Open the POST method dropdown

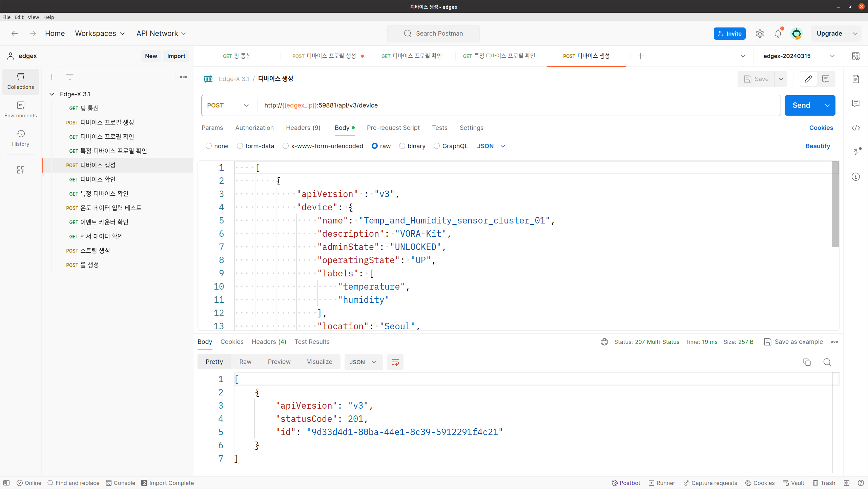click(228, 105)
